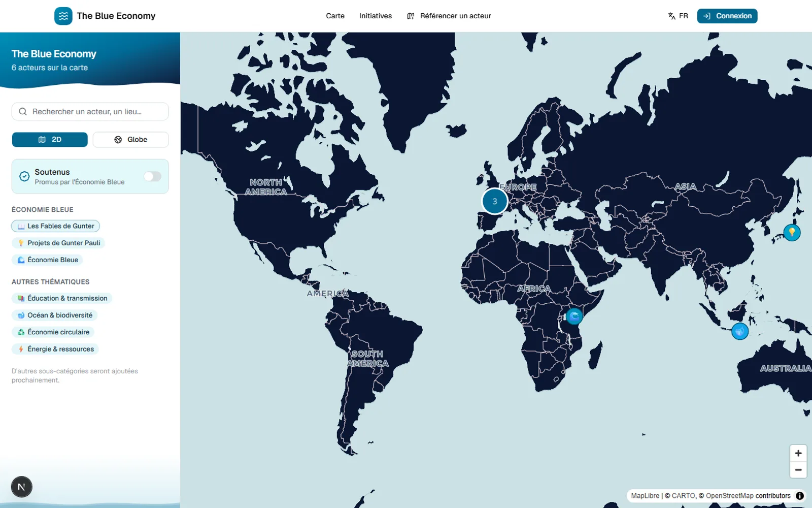
Task: Toggle the Soutenus switch on
Action: tap(152, 176)
